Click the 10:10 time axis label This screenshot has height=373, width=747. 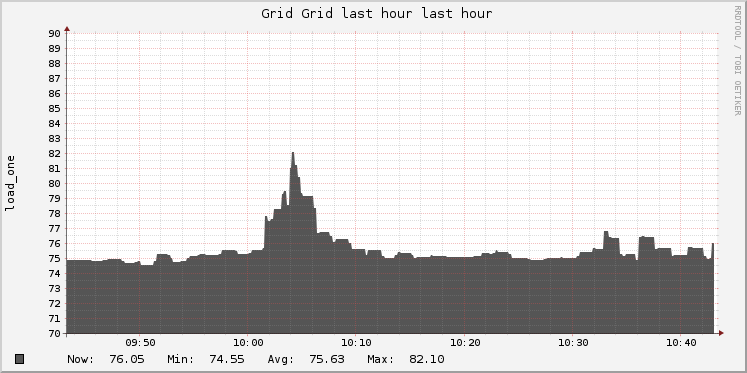(356, 343)
